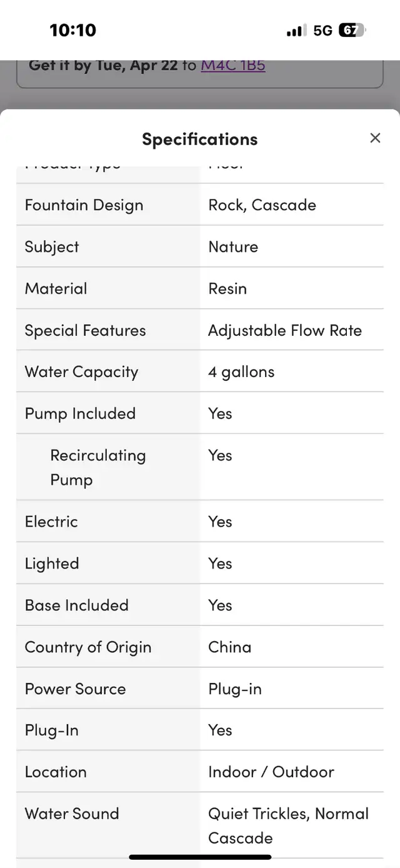The width and height of the screenshot is (400, 868).
Task: Tap the Country of Origin China value
Action: point(229,647)
